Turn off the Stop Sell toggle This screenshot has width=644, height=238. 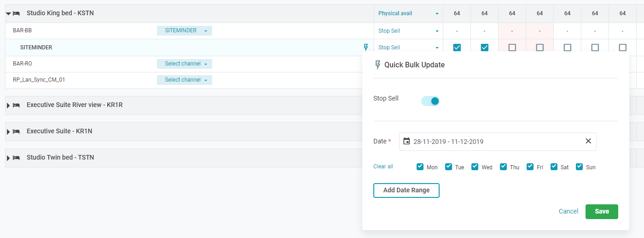pos(430,101)
